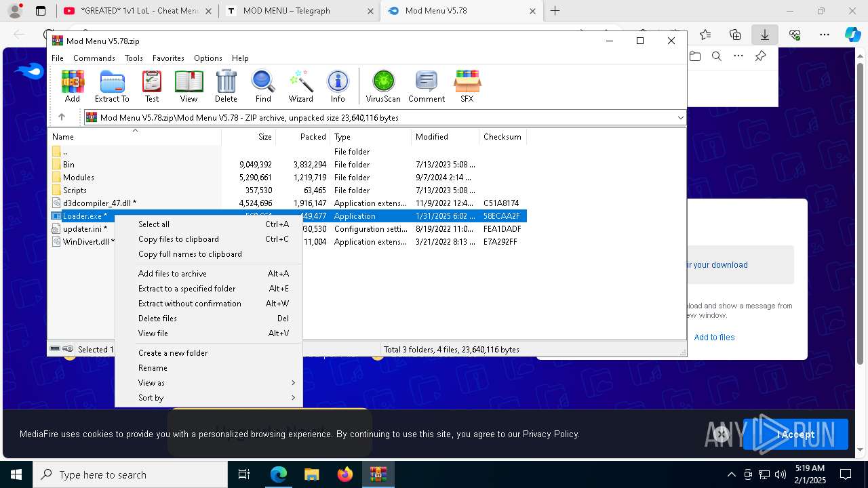Open the Tools menu
The image size is (868, 488).
pos(134,58)
